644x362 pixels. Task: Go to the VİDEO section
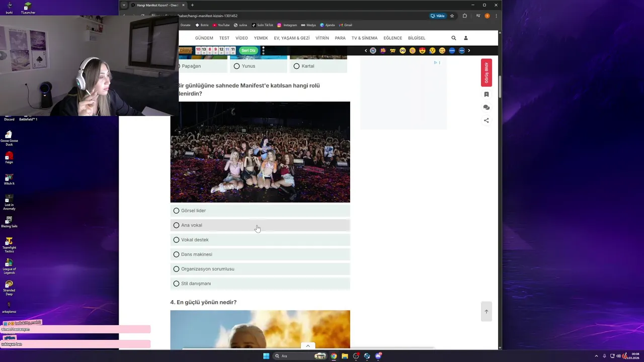[x=242, y=38]
